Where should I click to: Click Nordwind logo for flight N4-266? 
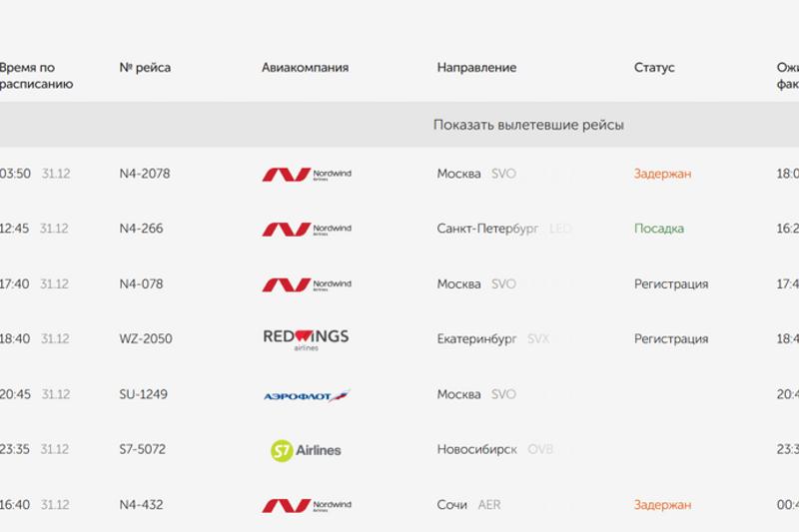[307, 230]
